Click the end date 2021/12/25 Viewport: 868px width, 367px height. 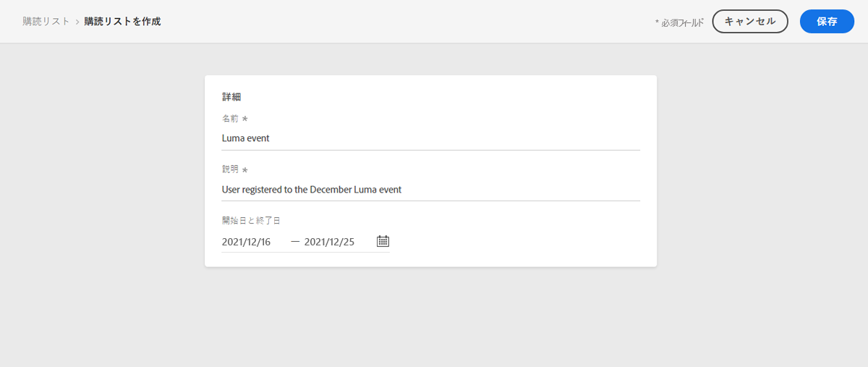point(329,242)
